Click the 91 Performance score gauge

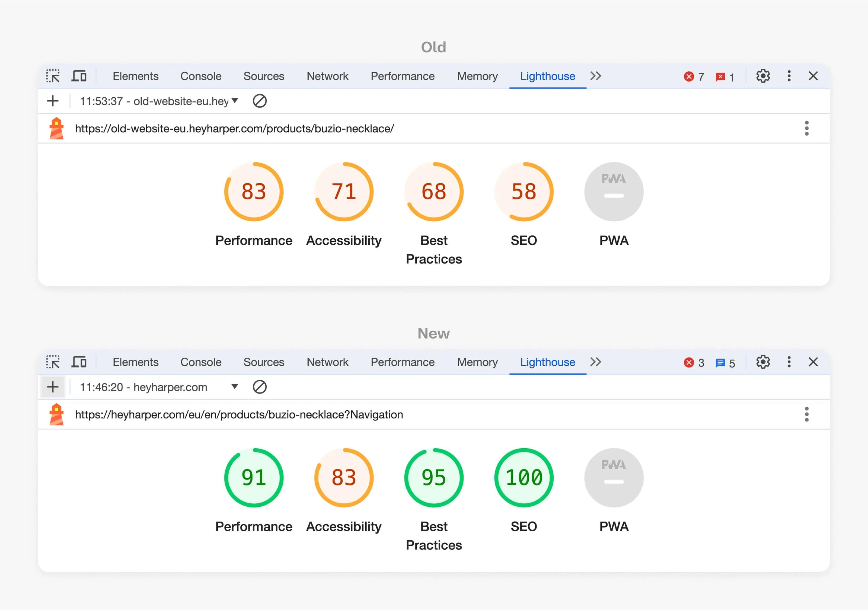coord(254,478)
